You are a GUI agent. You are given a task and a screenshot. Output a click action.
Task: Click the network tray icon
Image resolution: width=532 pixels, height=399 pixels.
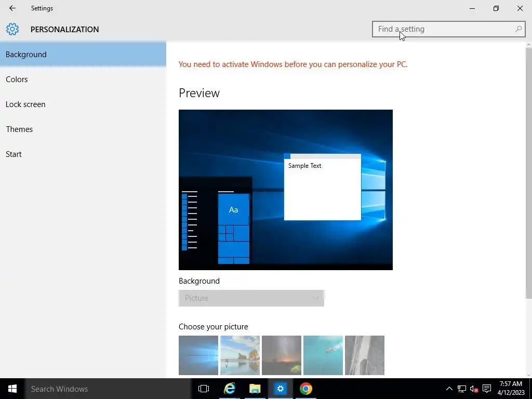461,389
